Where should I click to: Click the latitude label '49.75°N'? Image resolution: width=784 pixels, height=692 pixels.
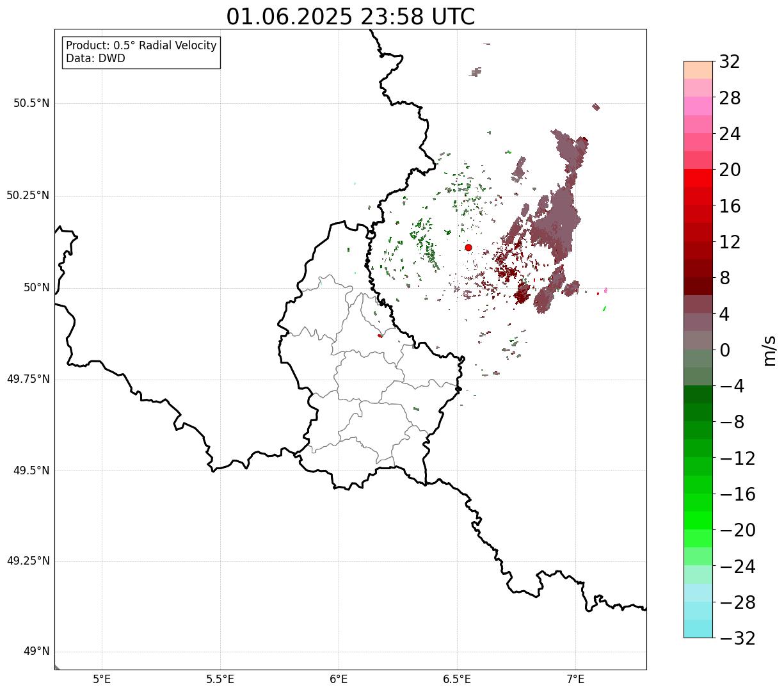point(28,379)
